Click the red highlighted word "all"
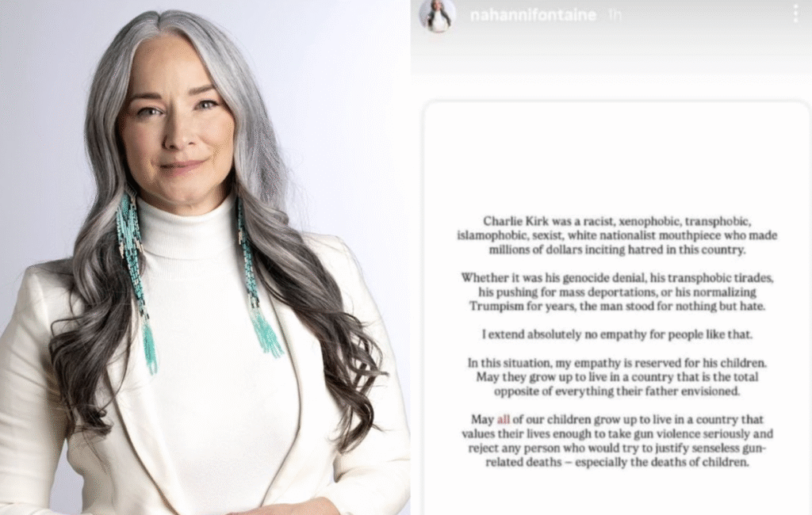The width and height of the screenshot is (812, 515). click(x=504, y=419)
